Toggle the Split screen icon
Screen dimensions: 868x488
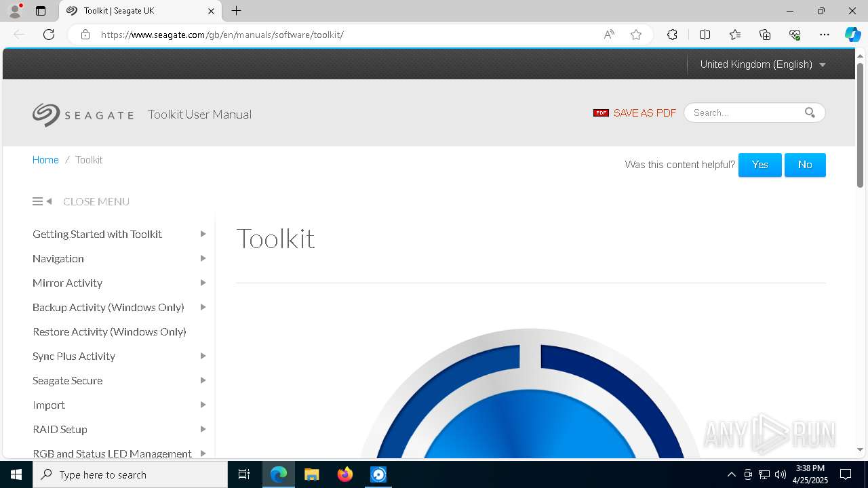705,35
